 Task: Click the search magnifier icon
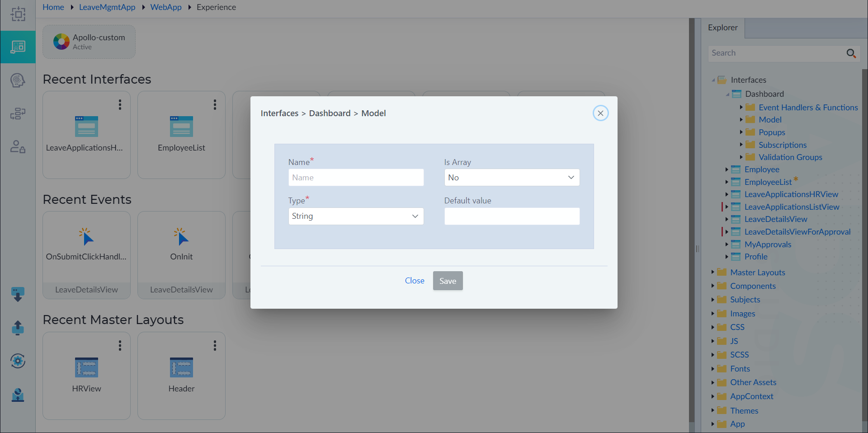[851, 53]
